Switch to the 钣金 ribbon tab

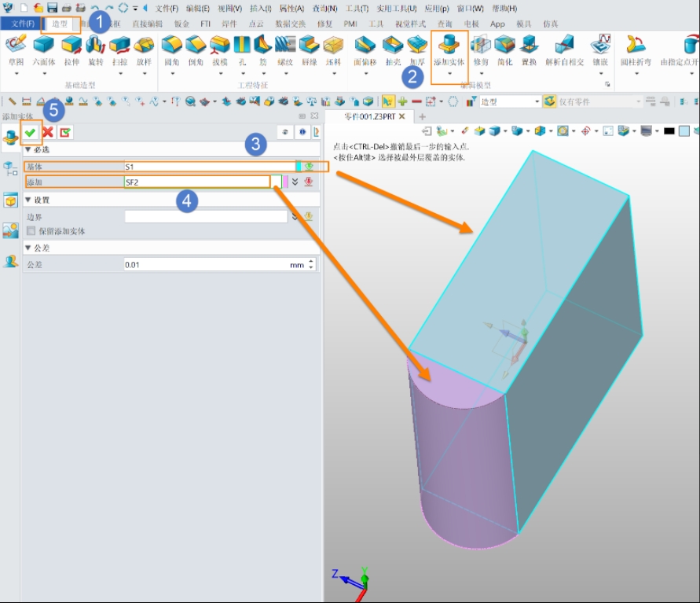pyautogui.click(x=181, y=24)
